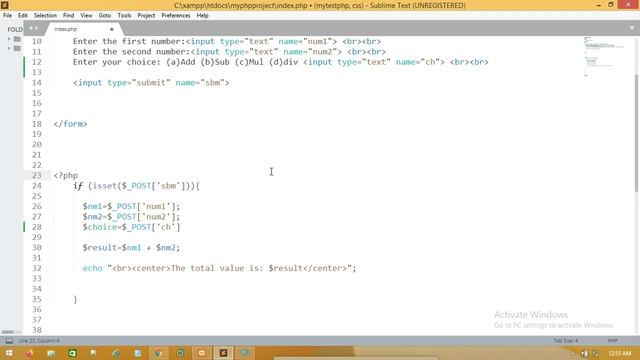Open the Edit menu
The height and width of the screenshot is (360, 640).
coord(22,16)
